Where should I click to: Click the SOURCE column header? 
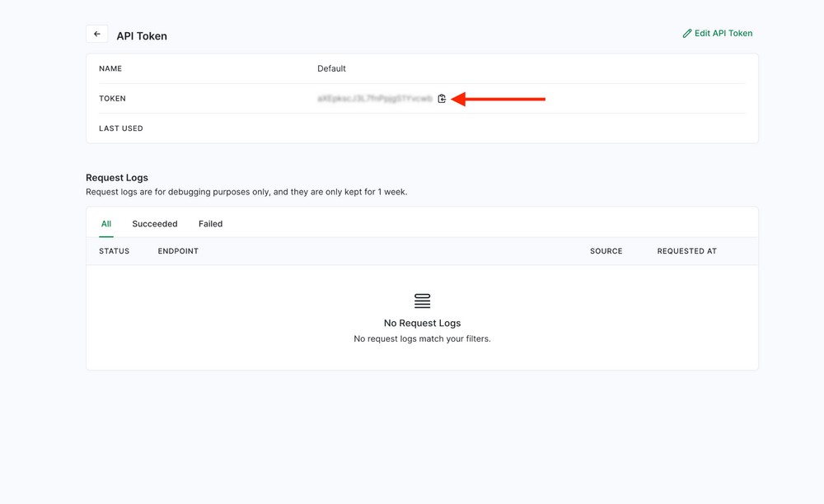606,250
